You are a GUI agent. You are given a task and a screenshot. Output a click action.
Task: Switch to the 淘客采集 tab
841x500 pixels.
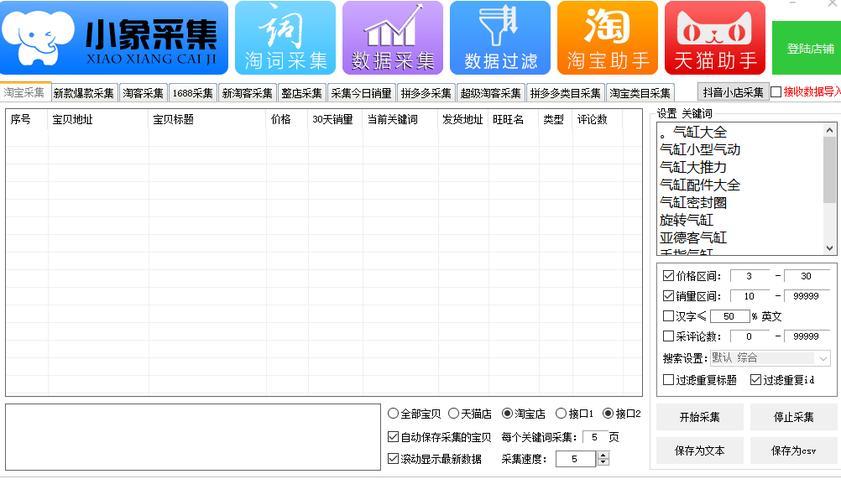point(143,93)
